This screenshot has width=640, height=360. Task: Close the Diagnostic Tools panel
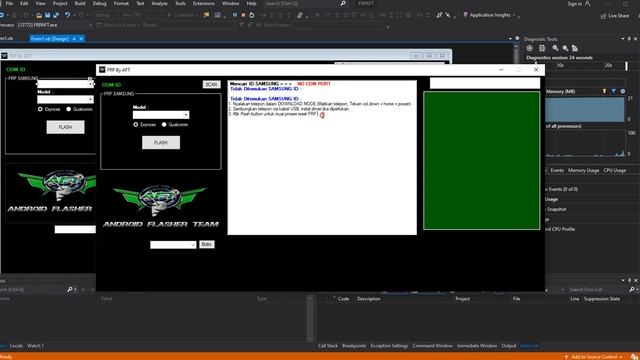[x=636, y=39]
